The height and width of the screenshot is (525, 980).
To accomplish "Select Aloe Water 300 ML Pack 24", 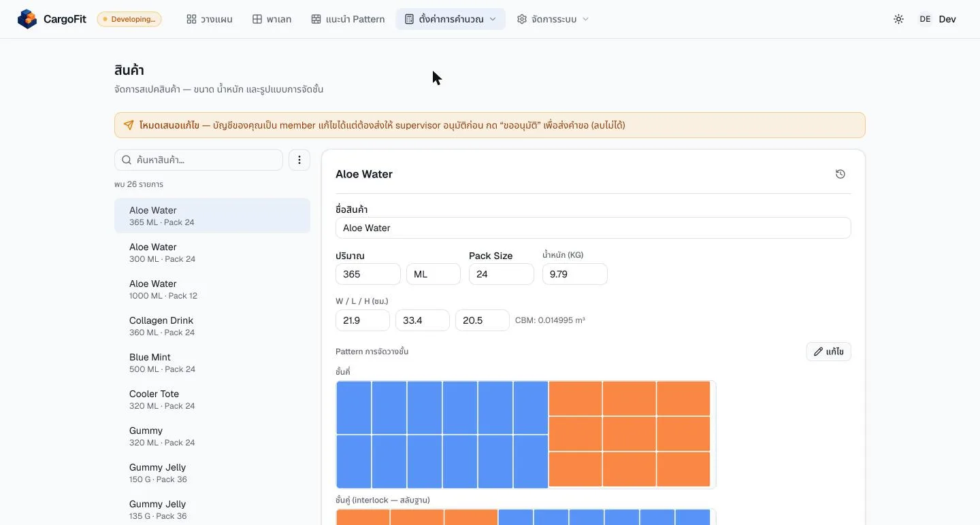I will click(x=212, y=252).
